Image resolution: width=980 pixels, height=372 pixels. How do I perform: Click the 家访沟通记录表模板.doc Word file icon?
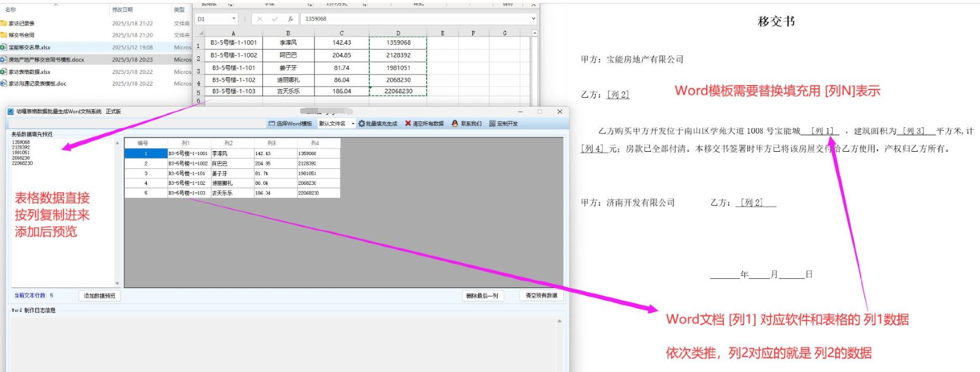(x=4, y=84)
